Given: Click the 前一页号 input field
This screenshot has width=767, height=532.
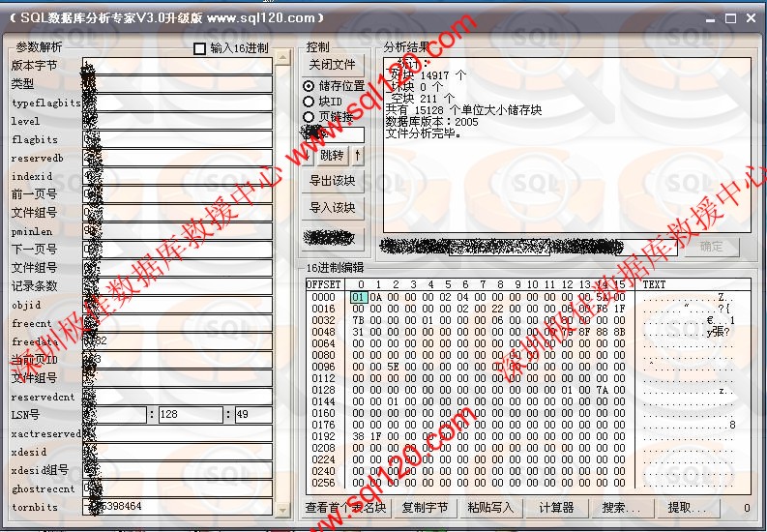Looking at the screenshot, I should (177, 194).
